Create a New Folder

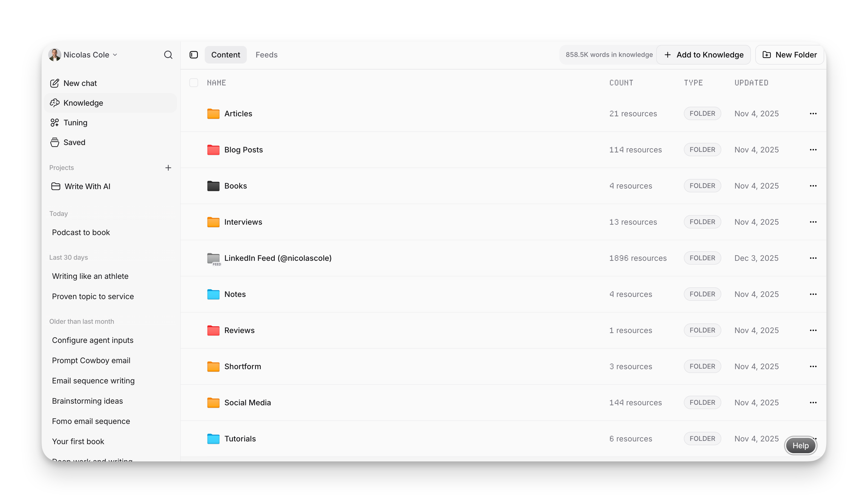(x=789, y=55)
